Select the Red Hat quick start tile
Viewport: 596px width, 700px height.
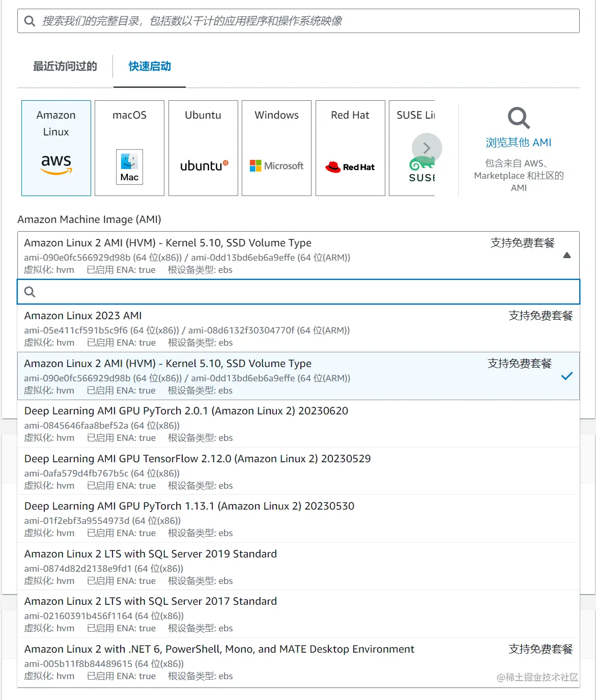350,148
